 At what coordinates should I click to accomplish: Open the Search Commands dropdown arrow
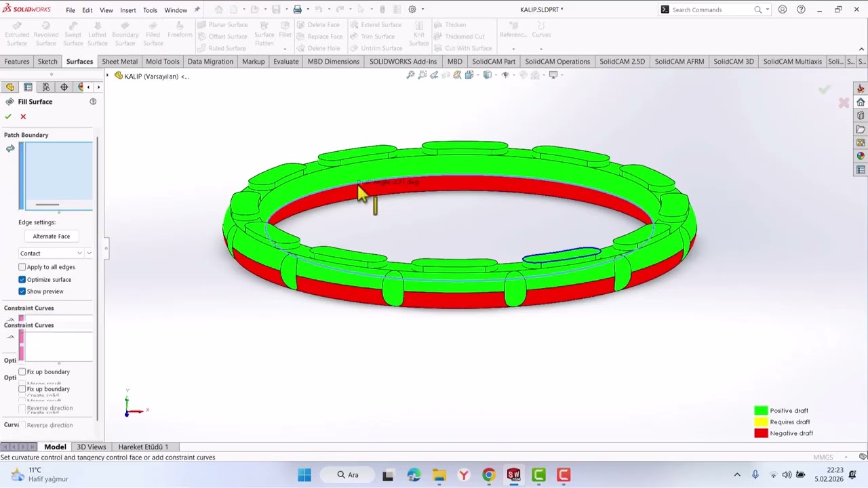point(767,9)
